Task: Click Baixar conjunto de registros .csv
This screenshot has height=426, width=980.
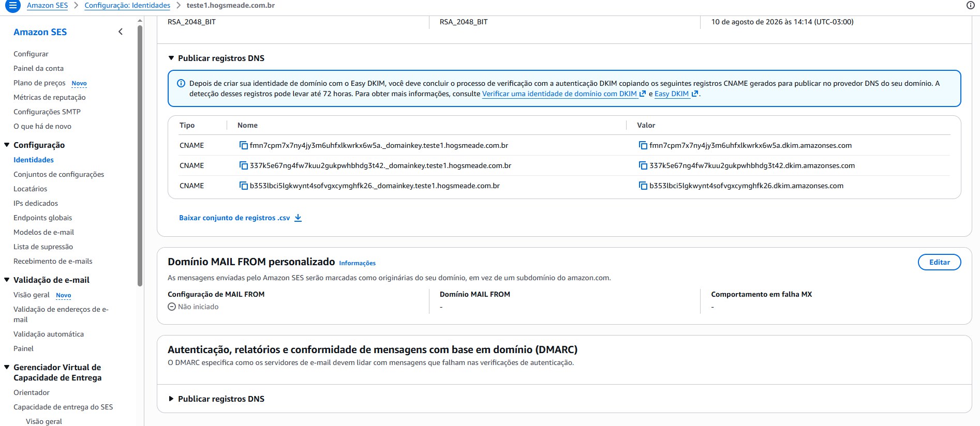Action: click(x=234, y=218)
